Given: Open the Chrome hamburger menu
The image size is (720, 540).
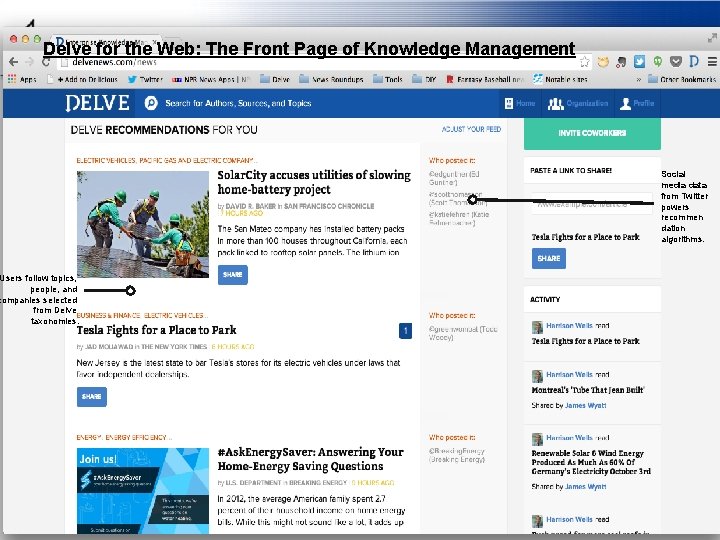Looking at the screenshot, I should (x=712, y=62).
